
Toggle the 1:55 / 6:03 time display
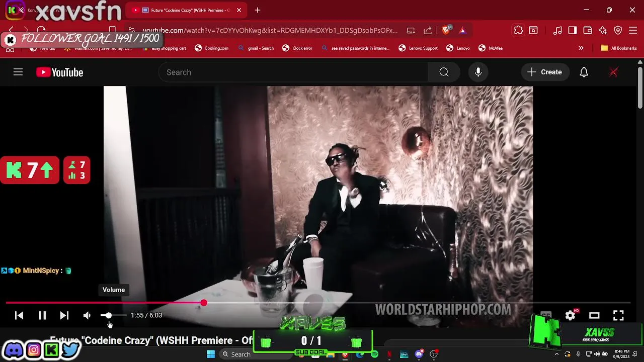coord(146,315)
